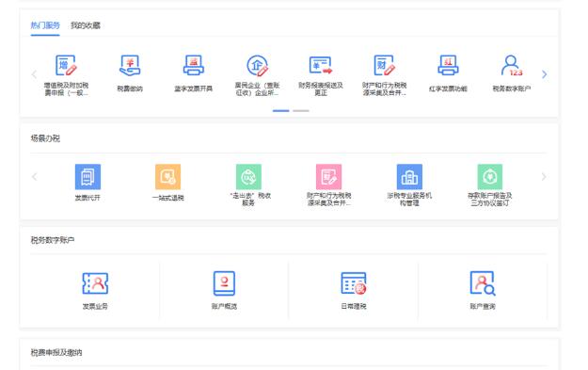Open 税务数字账户 person icon in 热门服务 row
The height and width of the screenshot is (370, 588).
tap(512, 65)
